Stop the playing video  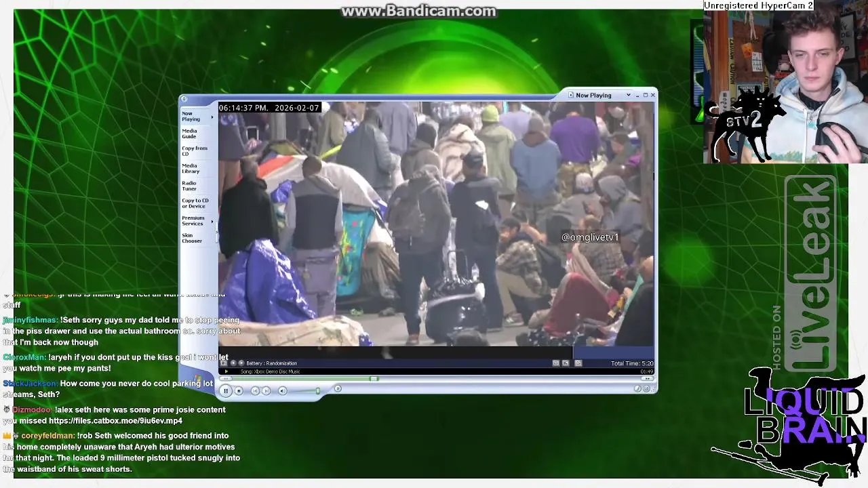pyautogui.click(x=239, y=390)
